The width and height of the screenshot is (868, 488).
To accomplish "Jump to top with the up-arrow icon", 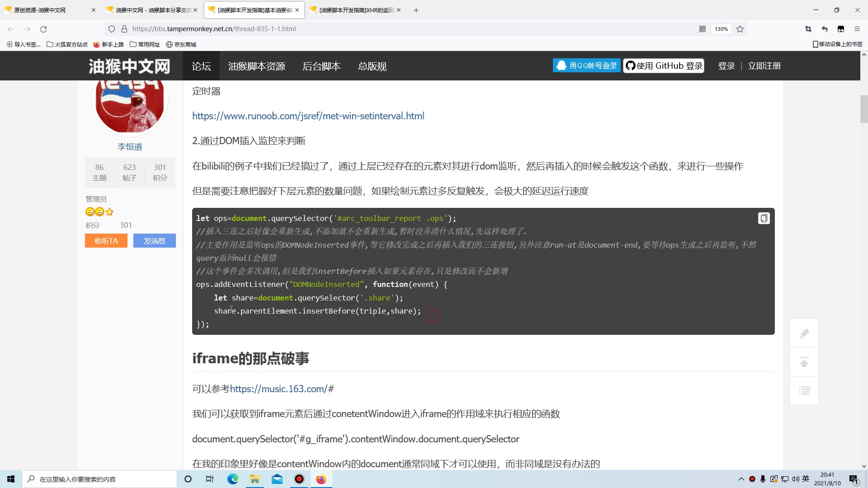I will tap(804, 362).
